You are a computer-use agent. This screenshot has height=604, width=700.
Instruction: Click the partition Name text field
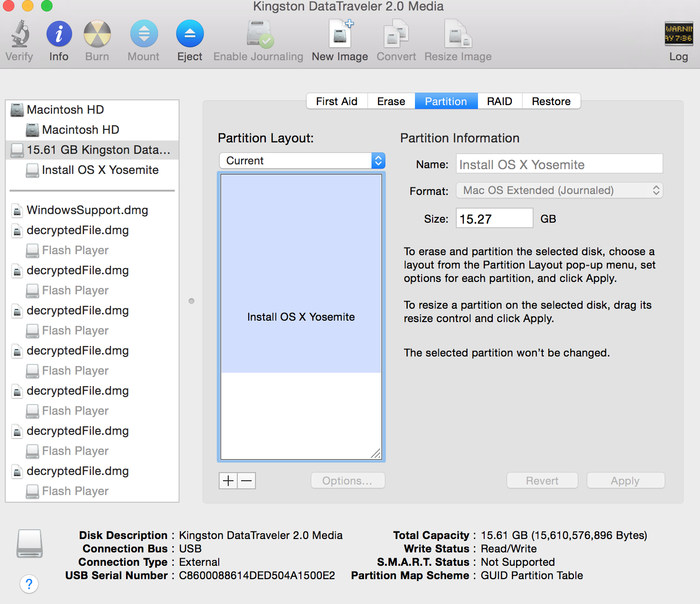coord(559,164)
